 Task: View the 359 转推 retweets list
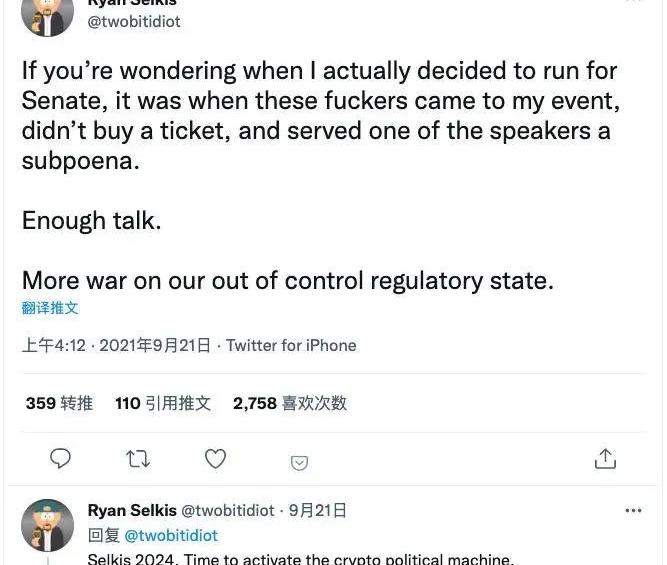click(59, 403)
